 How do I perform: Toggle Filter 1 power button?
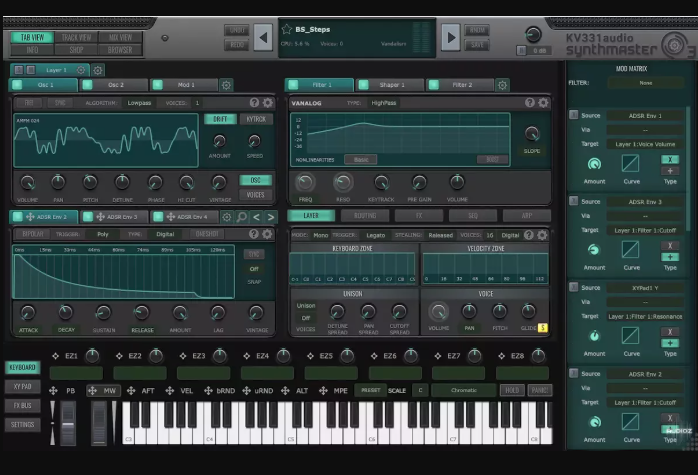pos(293,85)
